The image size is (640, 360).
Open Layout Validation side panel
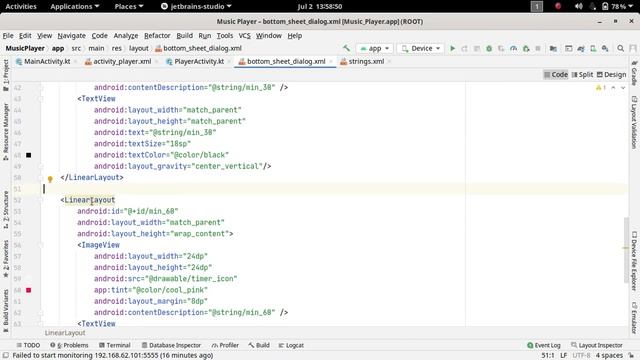coord(634,122)
